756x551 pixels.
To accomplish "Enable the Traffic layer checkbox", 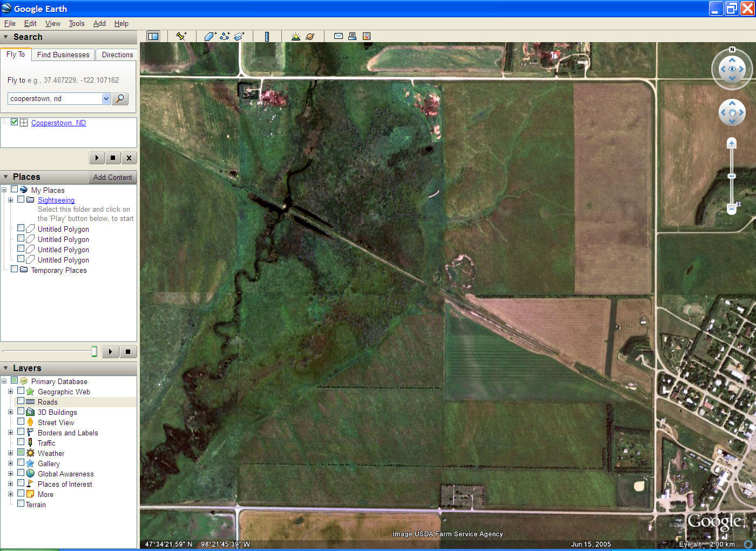I will pos(21,442).
